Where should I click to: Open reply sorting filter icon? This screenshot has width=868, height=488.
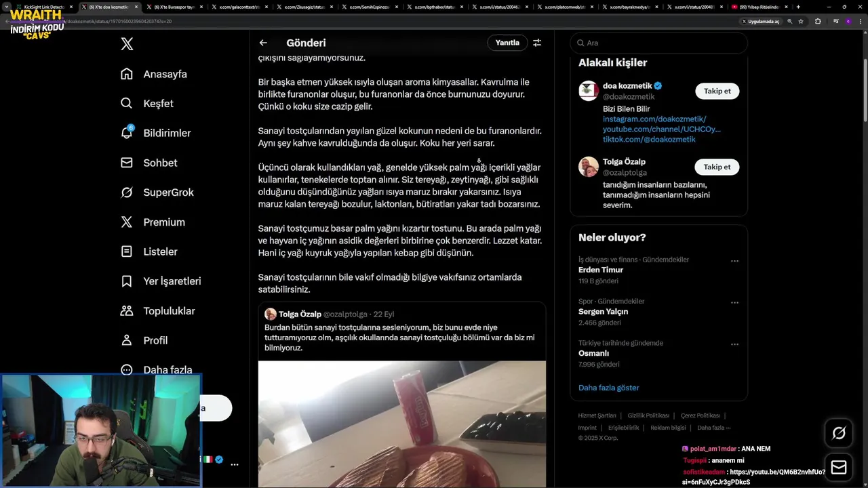(x=537, y=43)
